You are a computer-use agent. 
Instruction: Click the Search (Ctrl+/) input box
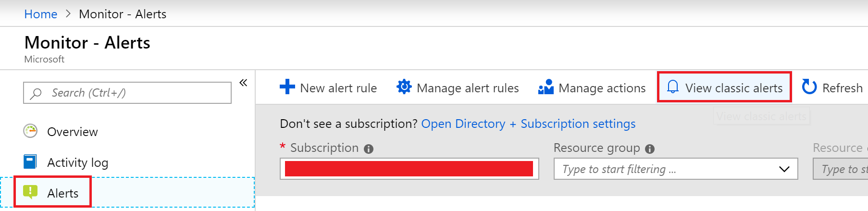point(127,93)
